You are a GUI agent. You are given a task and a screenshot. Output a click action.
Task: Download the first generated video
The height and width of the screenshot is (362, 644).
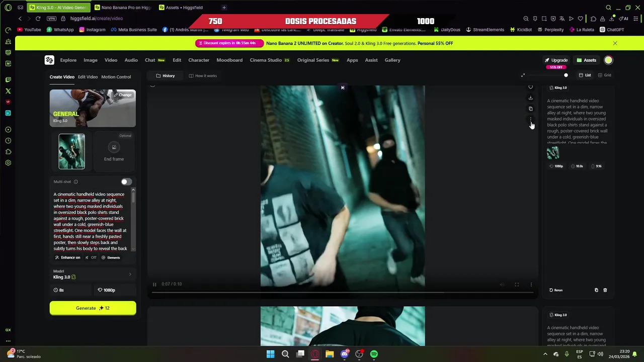click(530, 98)
